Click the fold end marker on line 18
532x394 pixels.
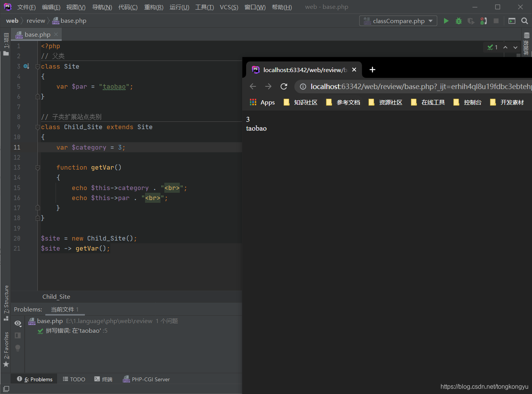click(x=38, y=218)
